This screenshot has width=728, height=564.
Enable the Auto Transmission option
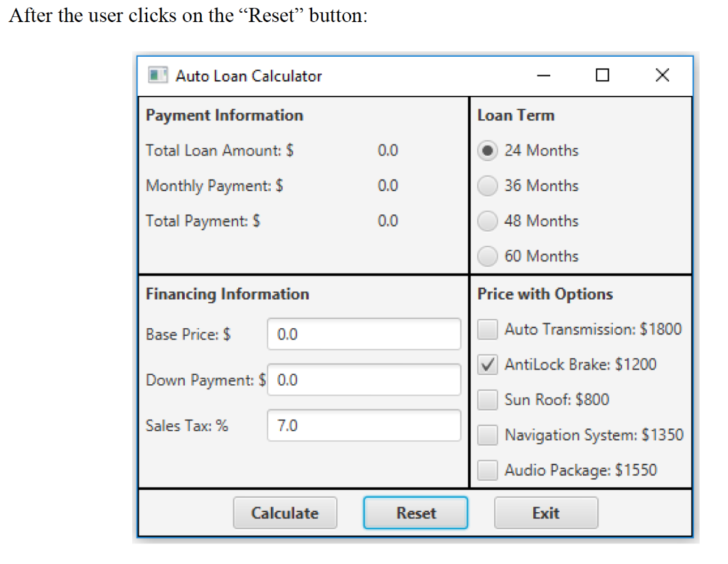487,329
